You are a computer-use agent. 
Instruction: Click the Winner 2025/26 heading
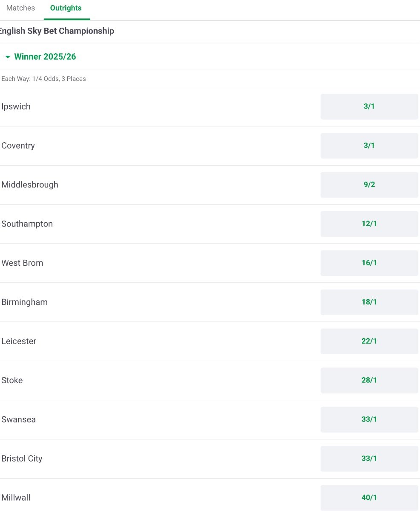click(x=45, y=57)
